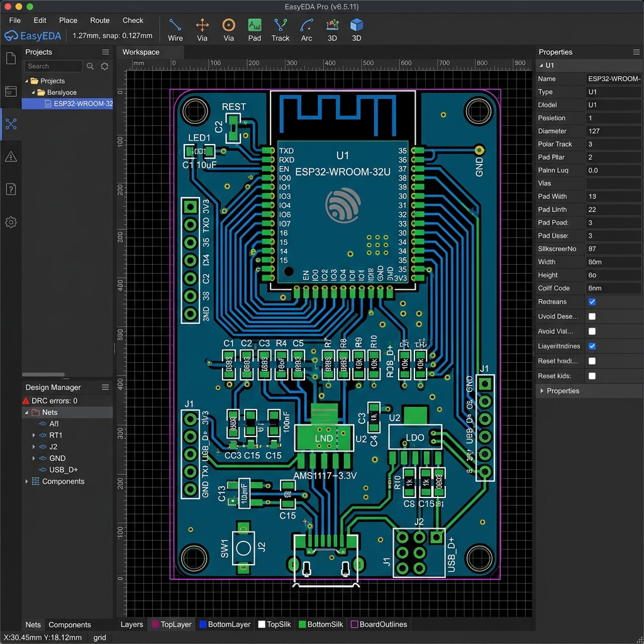Viewport: 644px width, 644px height.
Task: Select the Pad tool
Action: click(x=254, y=28)
